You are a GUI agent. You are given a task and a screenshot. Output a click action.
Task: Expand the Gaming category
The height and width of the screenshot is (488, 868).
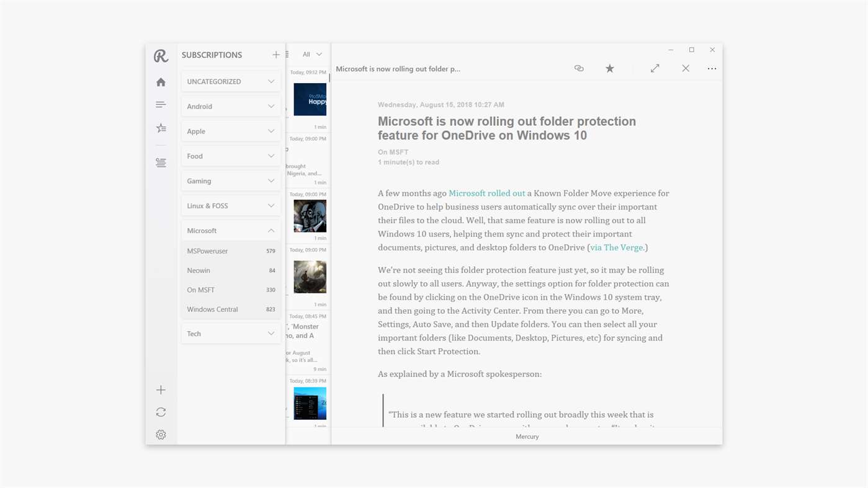231,180
